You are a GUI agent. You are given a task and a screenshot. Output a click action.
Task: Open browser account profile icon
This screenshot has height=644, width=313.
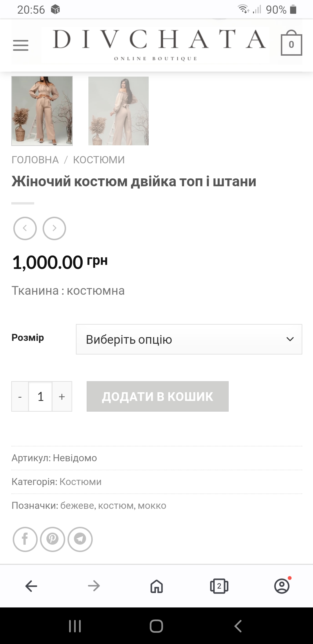click(x=282, y=586)
